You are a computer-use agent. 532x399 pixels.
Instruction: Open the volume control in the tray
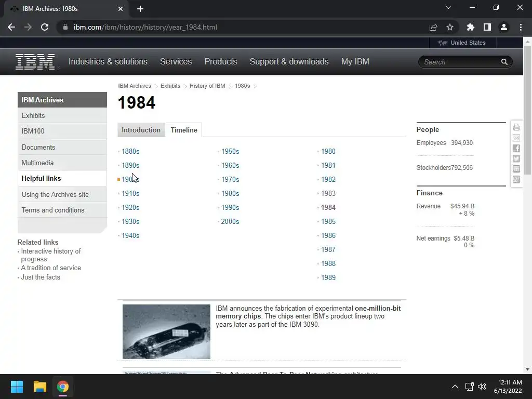coord(482,387)
